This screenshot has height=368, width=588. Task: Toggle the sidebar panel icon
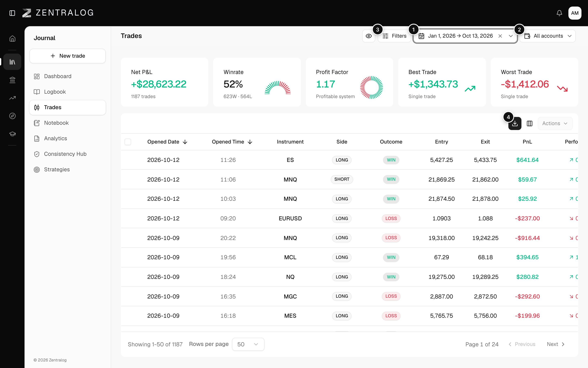pyautogui.click(x=12, y=13)
